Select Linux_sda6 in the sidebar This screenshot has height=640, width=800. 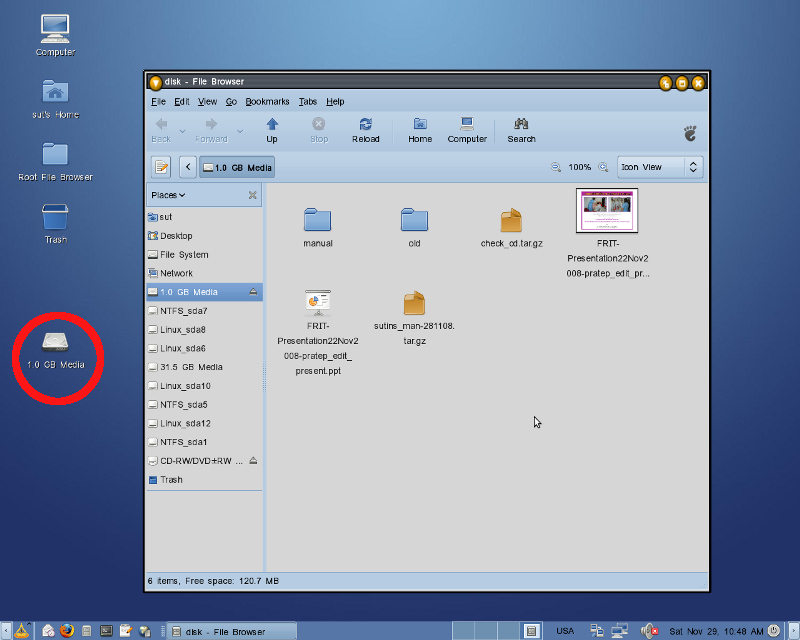[204, 348]
